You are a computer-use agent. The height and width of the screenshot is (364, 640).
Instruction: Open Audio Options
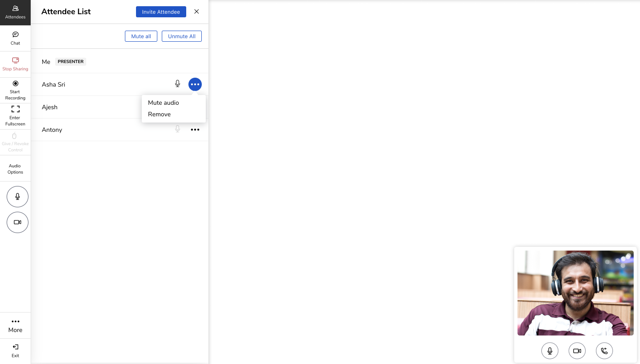point(15,169)
